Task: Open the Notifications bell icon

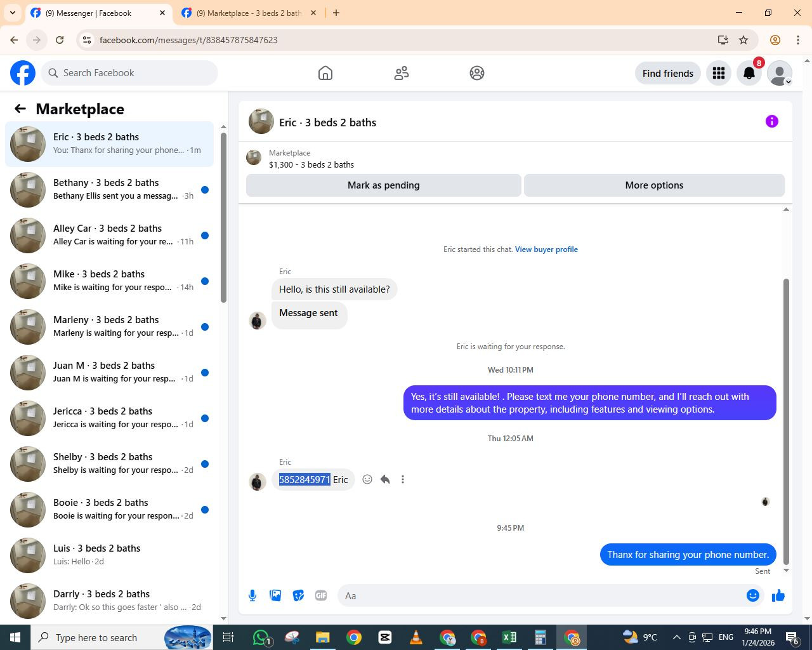Action: (x=749, y=73)
